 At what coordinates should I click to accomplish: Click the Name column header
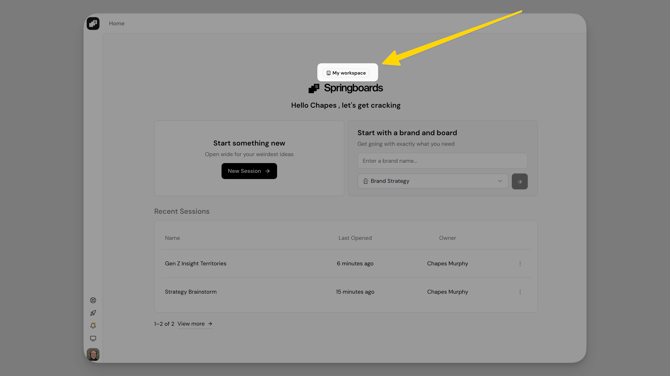click(x=172, y=238)
